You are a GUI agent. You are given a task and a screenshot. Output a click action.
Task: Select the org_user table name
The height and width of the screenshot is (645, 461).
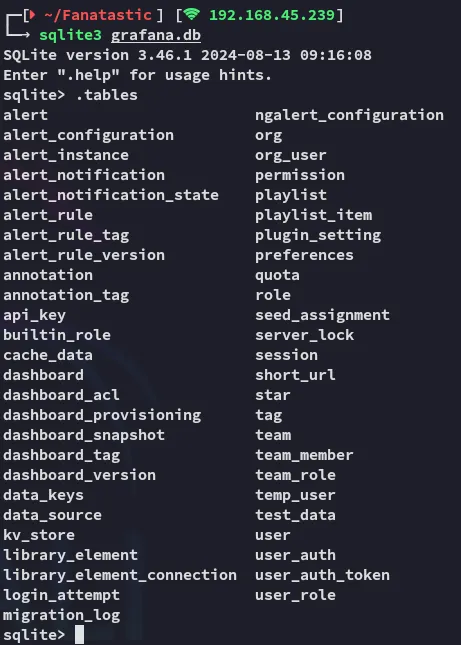pos(290,155)
